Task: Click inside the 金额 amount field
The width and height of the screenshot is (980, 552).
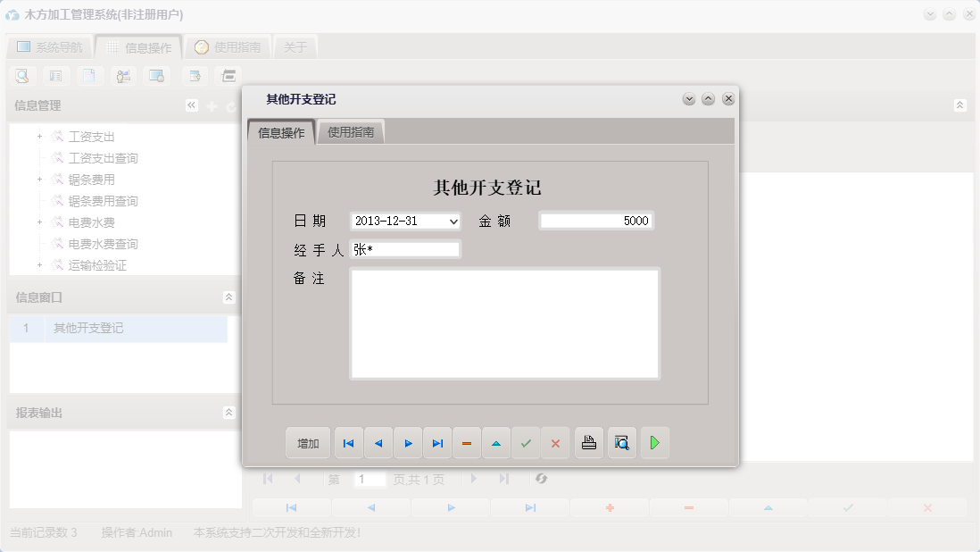Action: [x=594, y=221]
